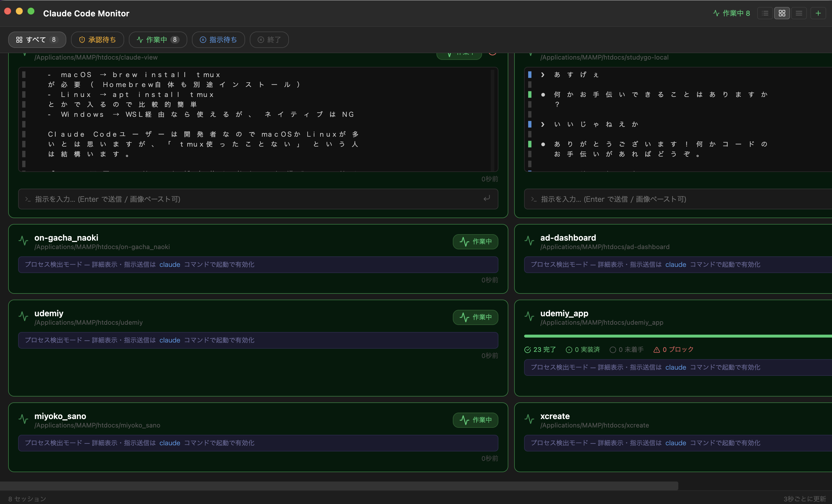Switch to compact rows view icon

799,13
